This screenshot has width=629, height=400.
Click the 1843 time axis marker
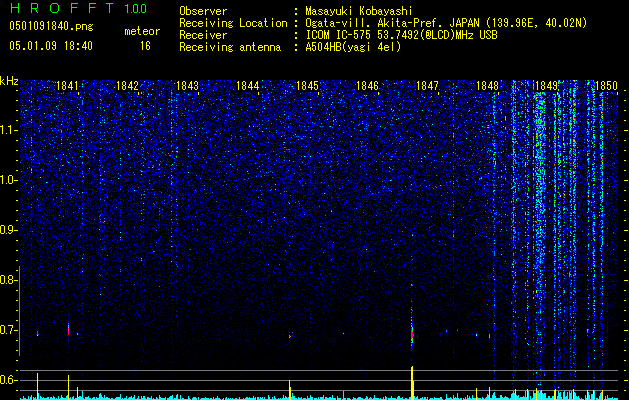(x=187, y=86)
